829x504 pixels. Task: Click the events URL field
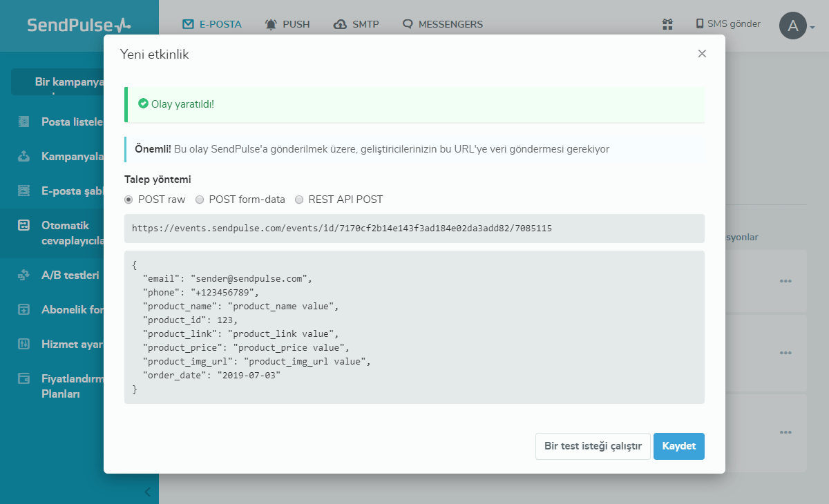pyautogui.click(x=414, y=228)
